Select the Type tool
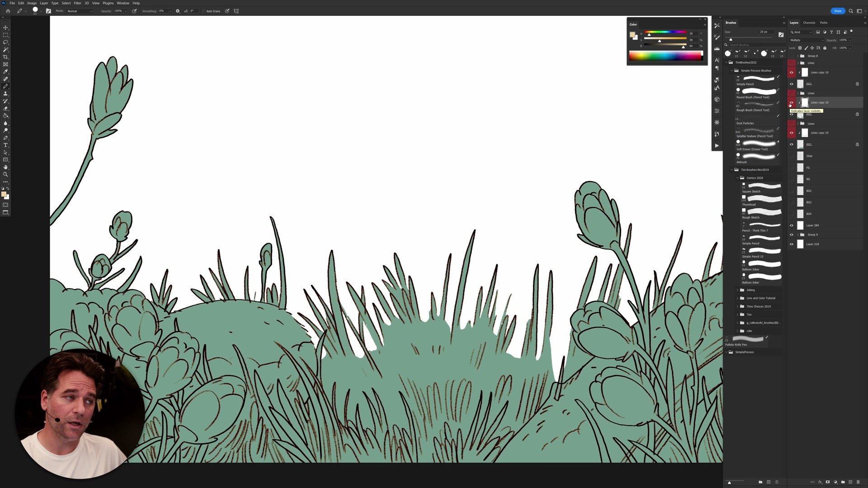Viewport: 868px width, 488px height. 5,145
